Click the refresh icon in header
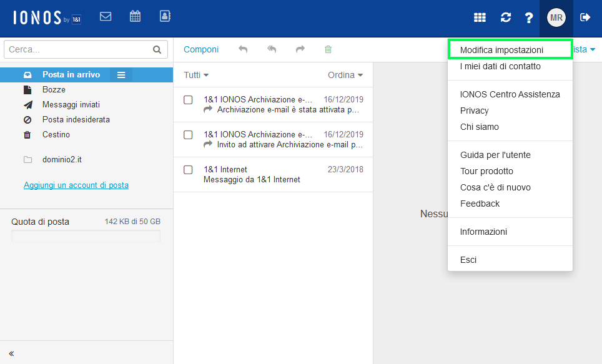The image size is (602, 364). [506, 17]
